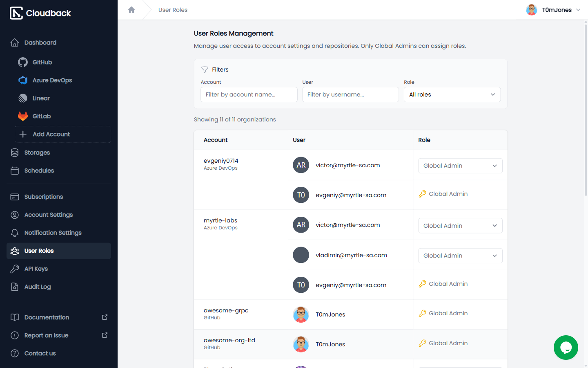Open Subscriptions in the sidebar

point(59,197)
